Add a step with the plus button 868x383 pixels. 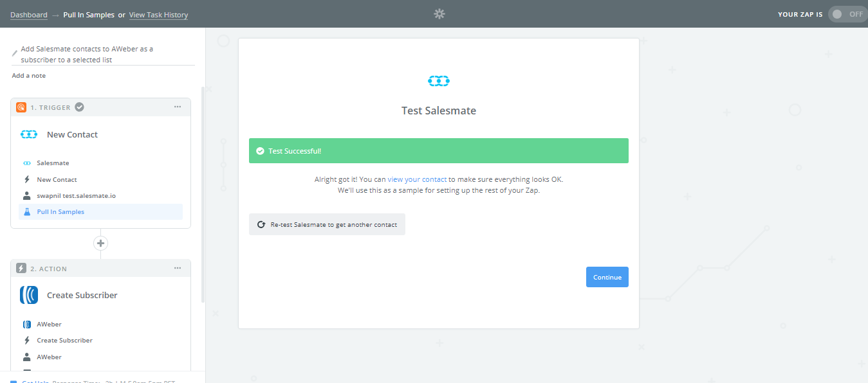(100, 244)
